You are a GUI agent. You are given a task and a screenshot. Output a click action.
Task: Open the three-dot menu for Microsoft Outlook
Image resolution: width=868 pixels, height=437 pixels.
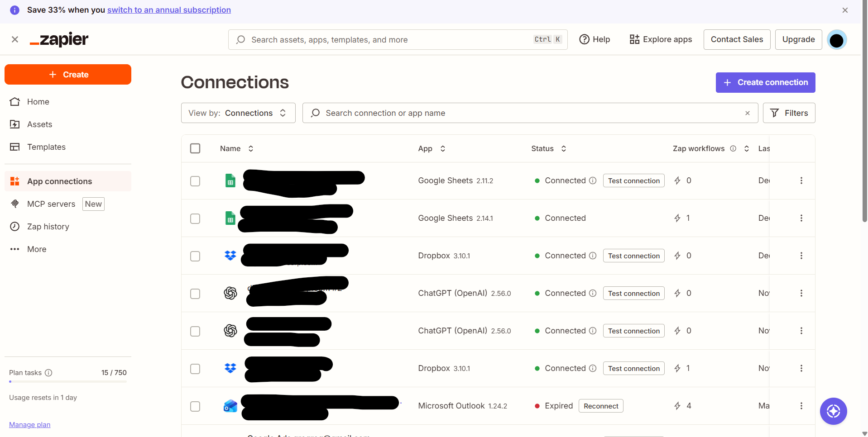801,406
